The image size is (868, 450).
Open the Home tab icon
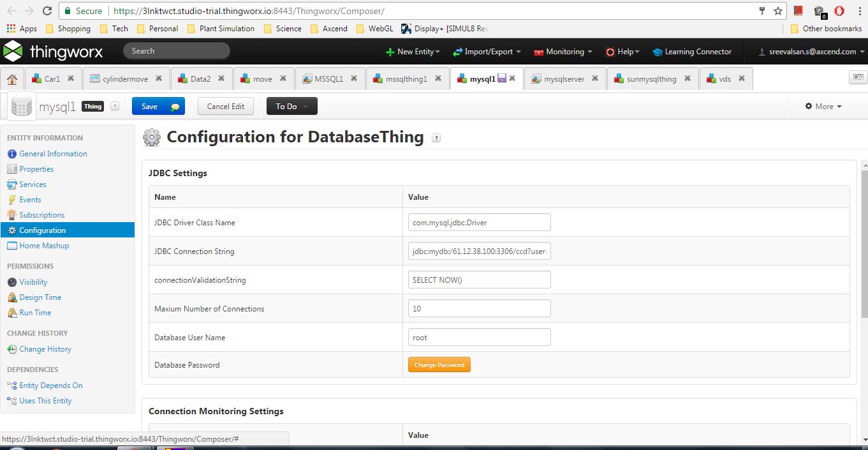(x=12, y=79)
